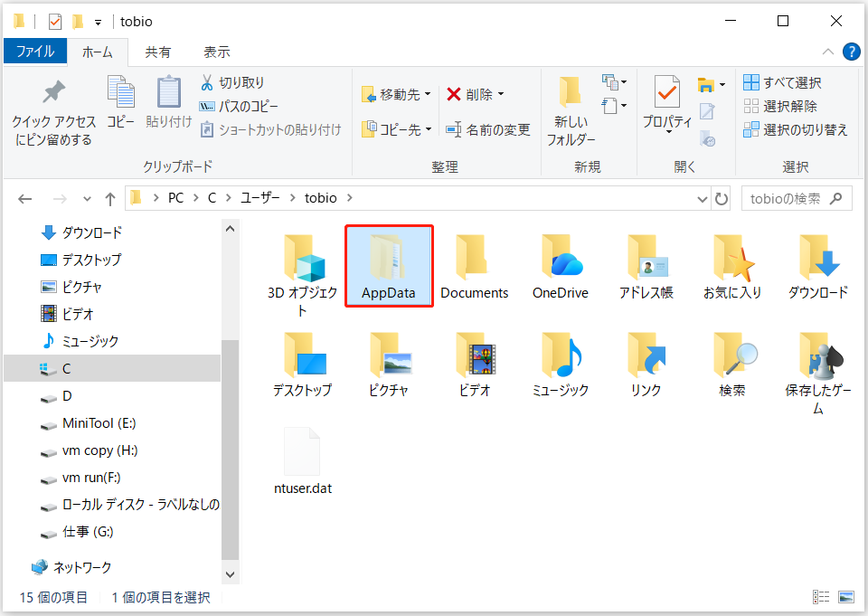Click ユーザー in the address breadcrumb
This screenshot has height=616, width=868.
click(259, 197)
